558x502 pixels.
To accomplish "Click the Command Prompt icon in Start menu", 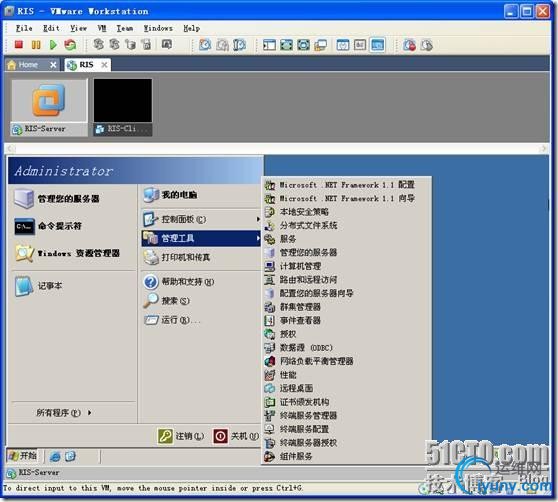I will (25, 226).
